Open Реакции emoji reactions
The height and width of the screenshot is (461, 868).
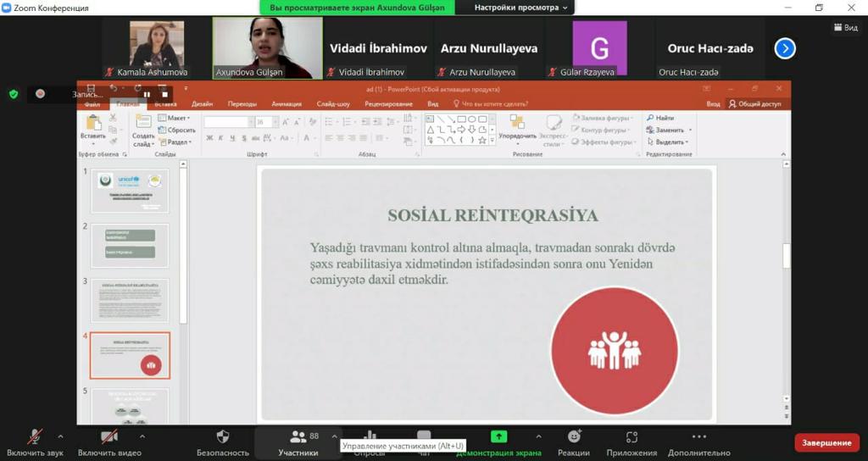tap(574, 443)
